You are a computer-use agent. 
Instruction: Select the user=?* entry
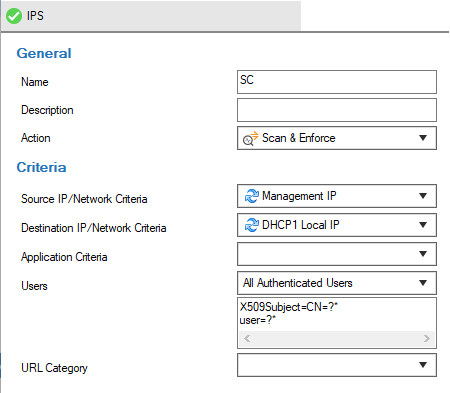tap(258, 320)
